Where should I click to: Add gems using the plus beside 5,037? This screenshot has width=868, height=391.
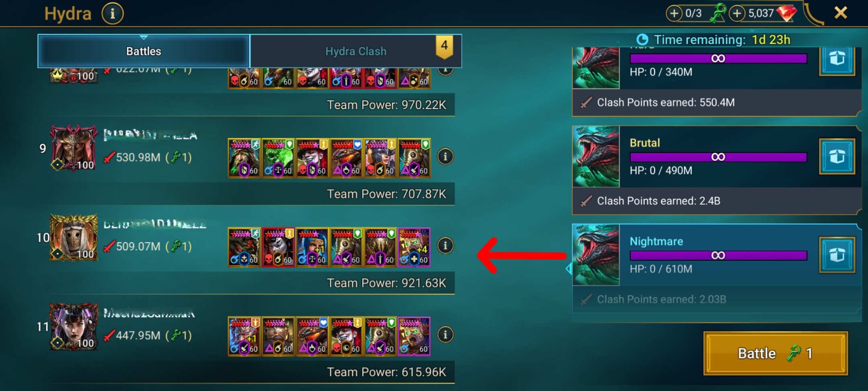[737, 13]
